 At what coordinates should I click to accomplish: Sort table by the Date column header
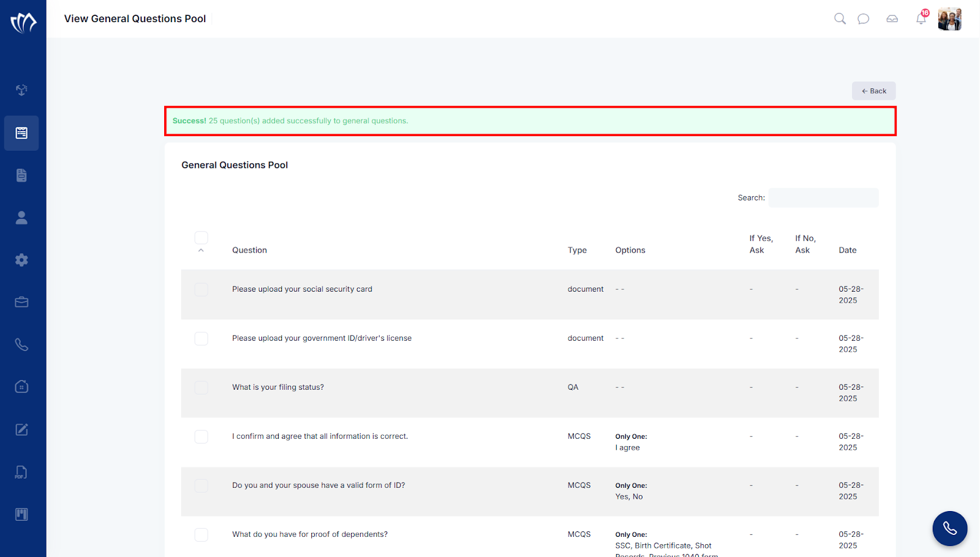848,250
